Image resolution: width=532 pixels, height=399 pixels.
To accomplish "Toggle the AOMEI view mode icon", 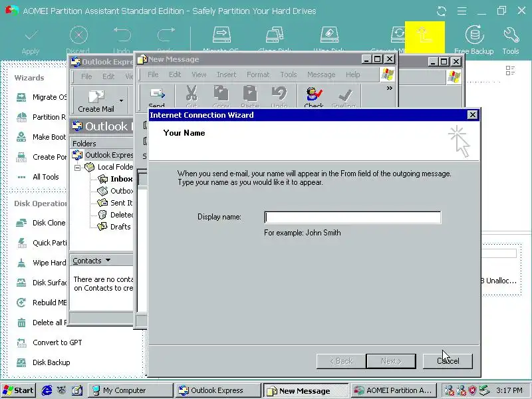I will click(x=510, y=70).
